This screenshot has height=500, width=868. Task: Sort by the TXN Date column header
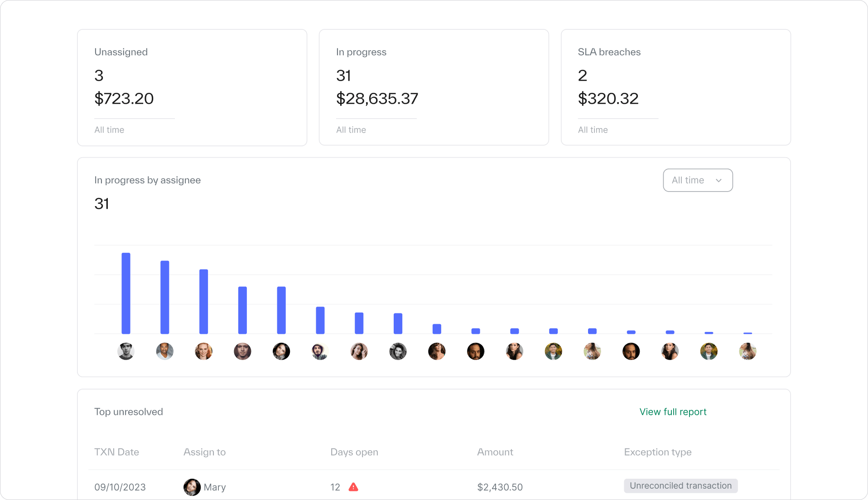pyautogui.click(x=116, y=452)
